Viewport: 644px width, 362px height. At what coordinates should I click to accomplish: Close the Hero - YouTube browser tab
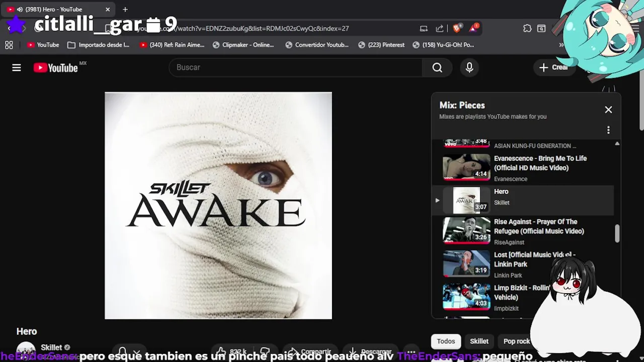108,9
